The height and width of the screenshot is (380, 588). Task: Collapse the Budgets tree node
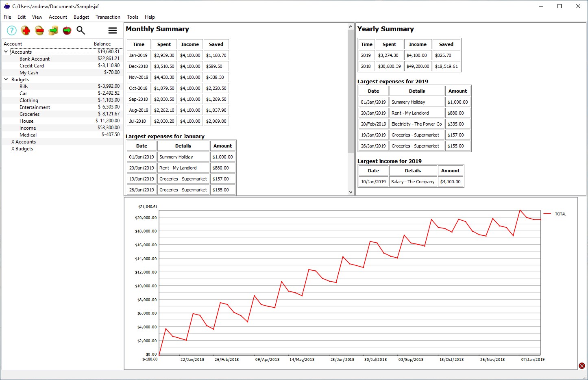6,79
